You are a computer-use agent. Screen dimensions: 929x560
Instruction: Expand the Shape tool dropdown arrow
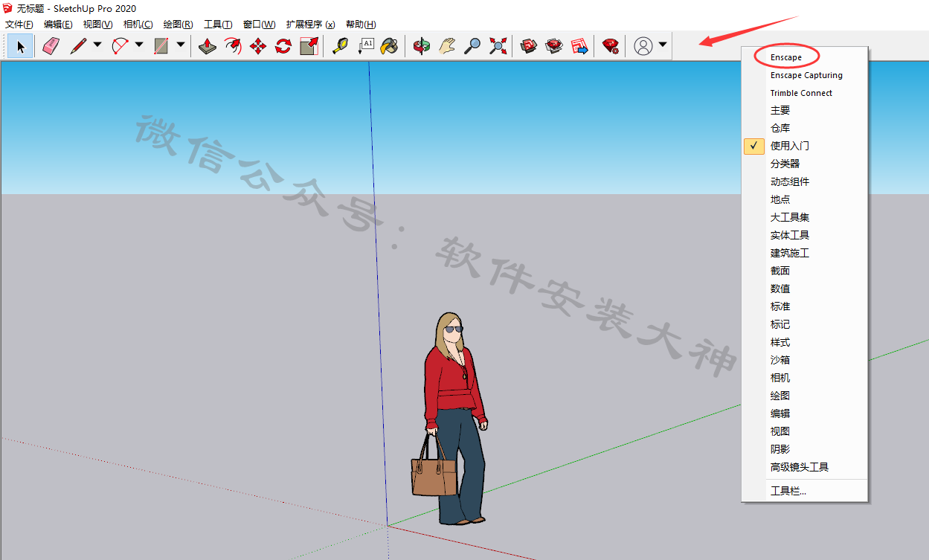[x=181, y=45]
